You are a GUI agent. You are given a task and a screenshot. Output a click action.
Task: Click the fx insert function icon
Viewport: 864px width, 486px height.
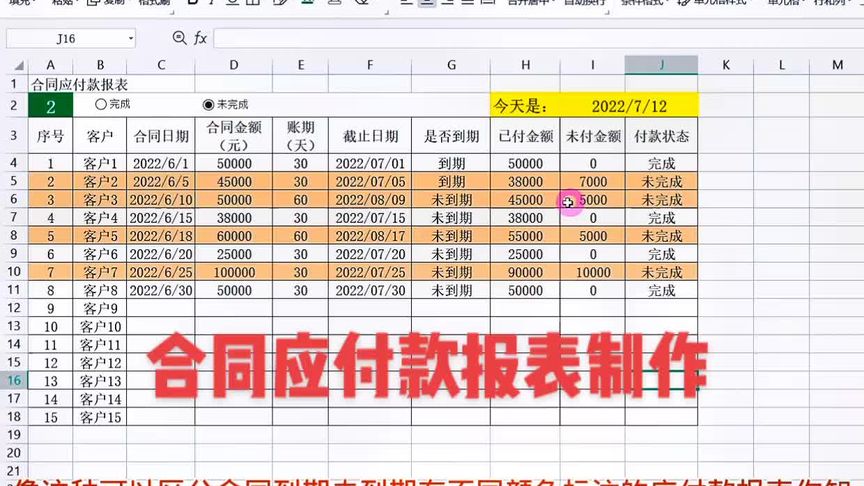tap(200, 38)
